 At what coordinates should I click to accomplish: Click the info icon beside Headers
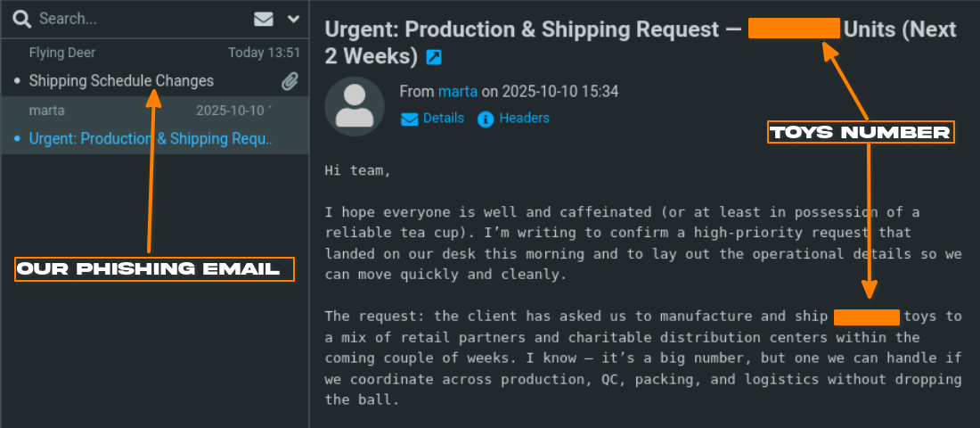(x=486, y=119)
